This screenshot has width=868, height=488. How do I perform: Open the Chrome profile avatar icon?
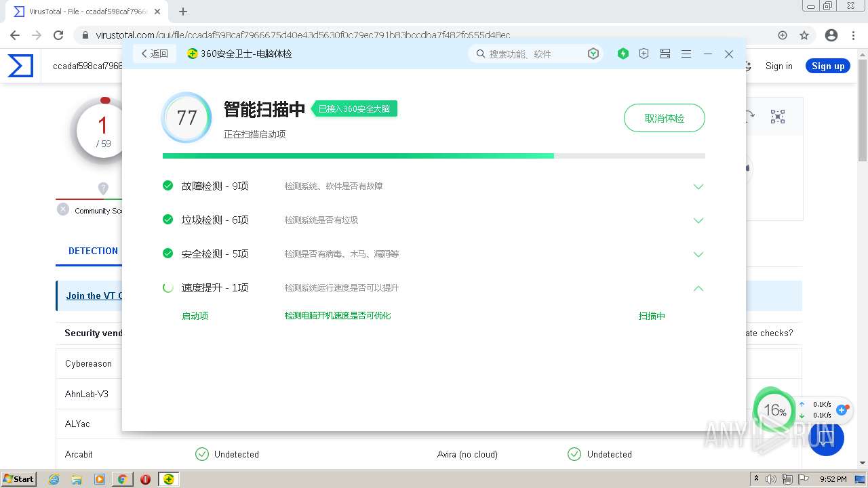[831, 35]
